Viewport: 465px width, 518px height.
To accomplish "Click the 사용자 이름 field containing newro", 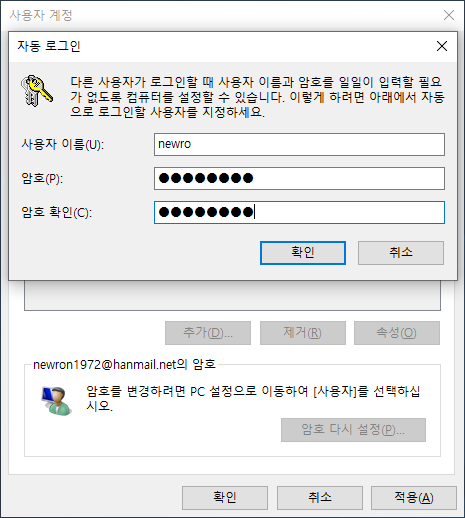I will 299,144.
